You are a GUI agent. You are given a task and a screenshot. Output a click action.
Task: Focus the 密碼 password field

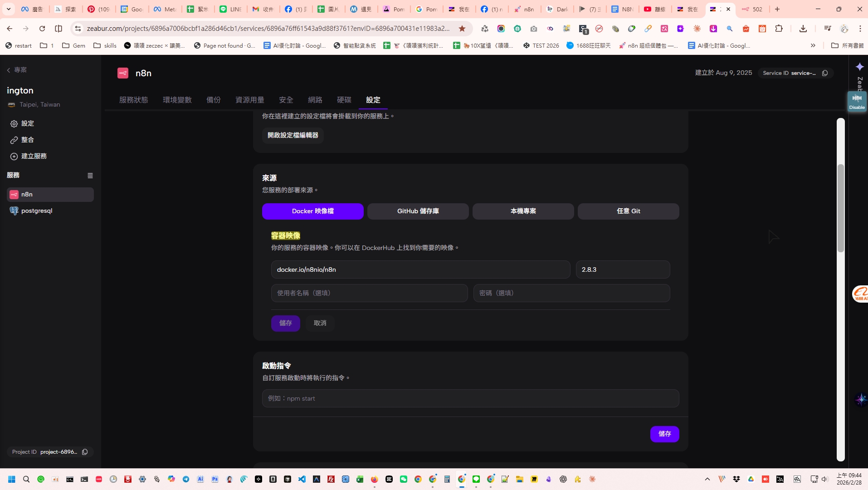pyautogui.click(x=572, y=293)
